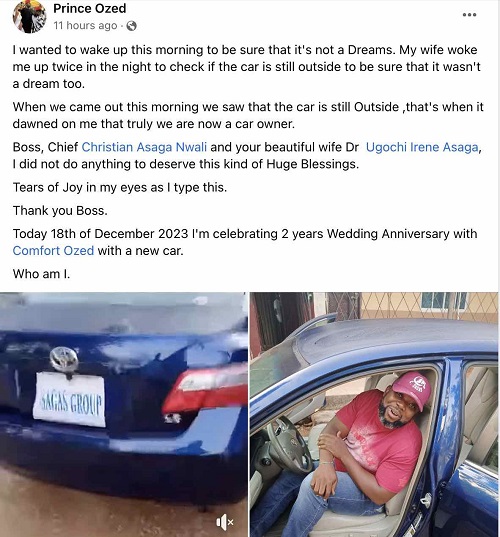Open the Prince Ozed profile name
The width and height of the screenshot is (500, 537).
pyautogui.click(x=89, y=9)
